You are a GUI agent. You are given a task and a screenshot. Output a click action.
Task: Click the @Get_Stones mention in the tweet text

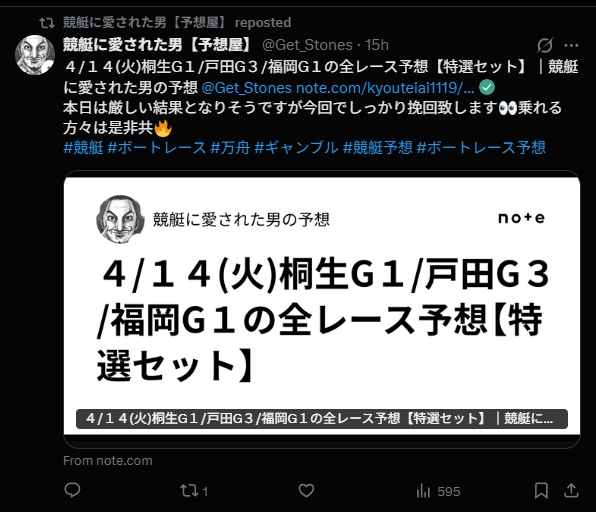click(246, 88)
